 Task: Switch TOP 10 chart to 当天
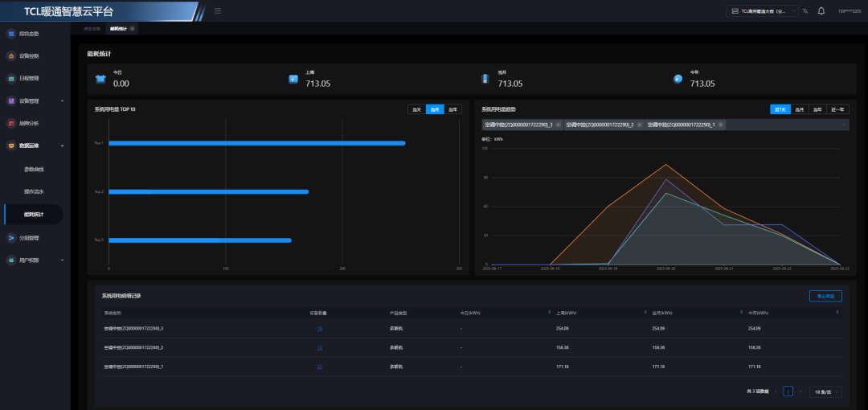click(x=416, y=109)
